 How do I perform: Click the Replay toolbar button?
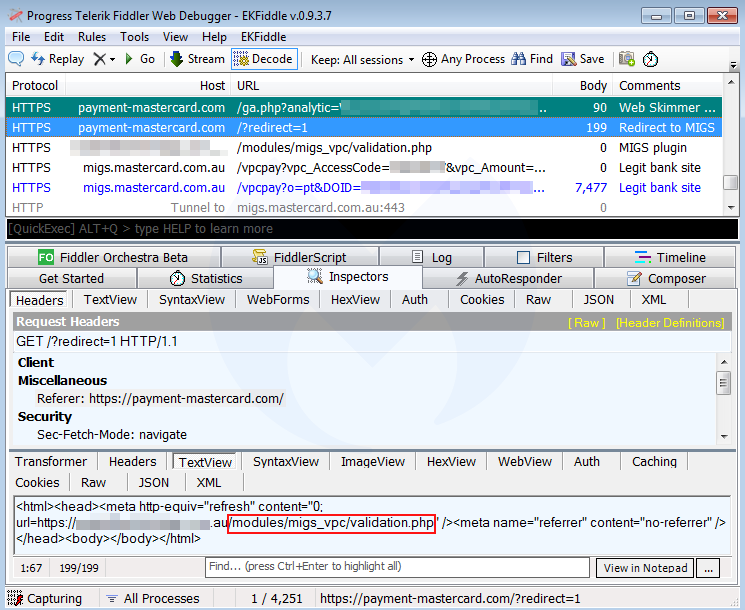(58, 59)
